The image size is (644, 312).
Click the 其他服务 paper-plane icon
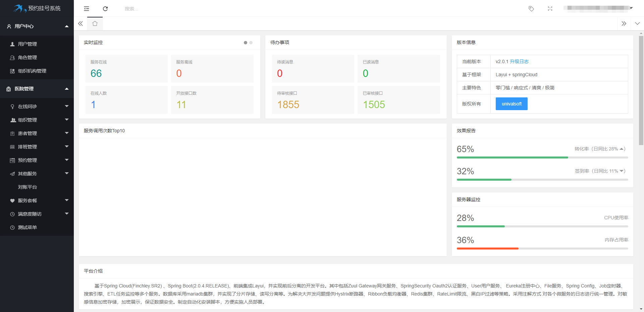point(12,174)
